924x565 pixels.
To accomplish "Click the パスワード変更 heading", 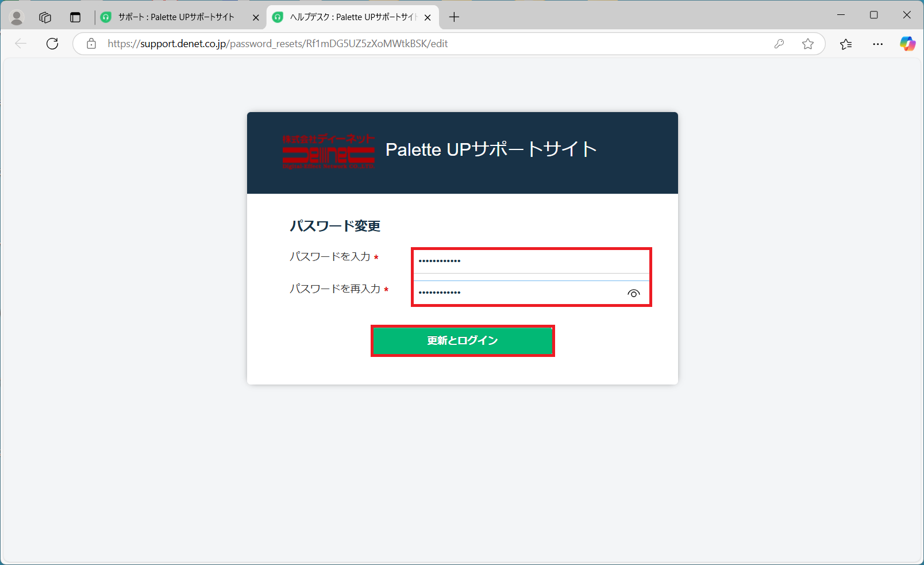I will tap(335, 226).
